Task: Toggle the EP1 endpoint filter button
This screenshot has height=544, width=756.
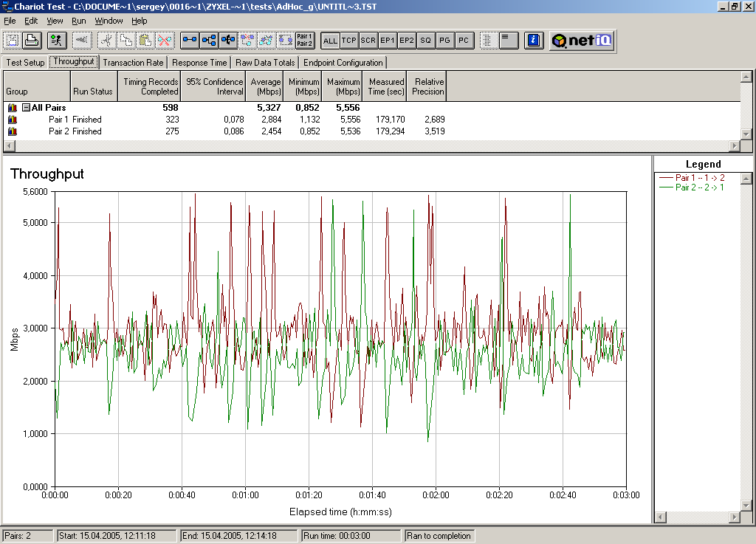Action: [388, 41]
